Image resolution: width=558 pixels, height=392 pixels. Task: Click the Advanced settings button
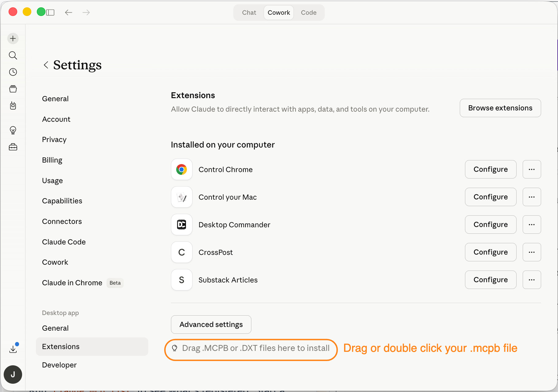(211, 325)
